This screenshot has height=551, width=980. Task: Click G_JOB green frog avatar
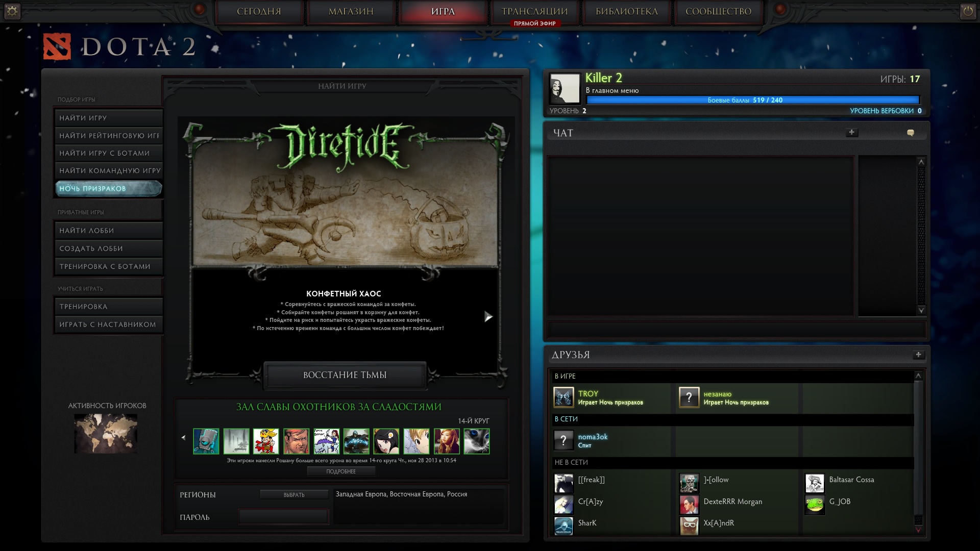click(815, 505)
